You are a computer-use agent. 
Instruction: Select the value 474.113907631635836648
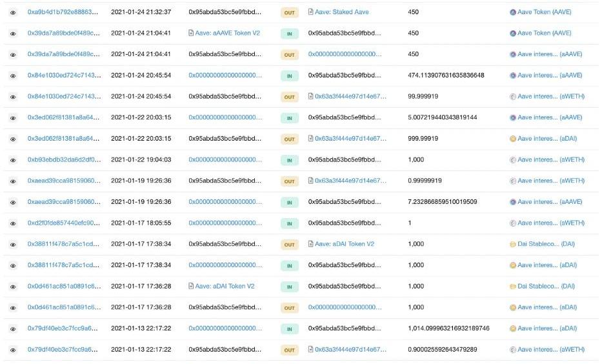point(446,76)
